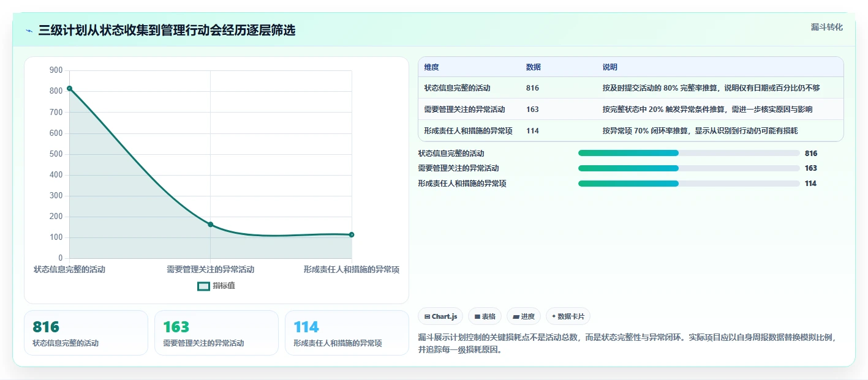The width and height of the screenshot is (868, 380).
Task: Click the y-axis tick label 500
Action: [56, 154]
